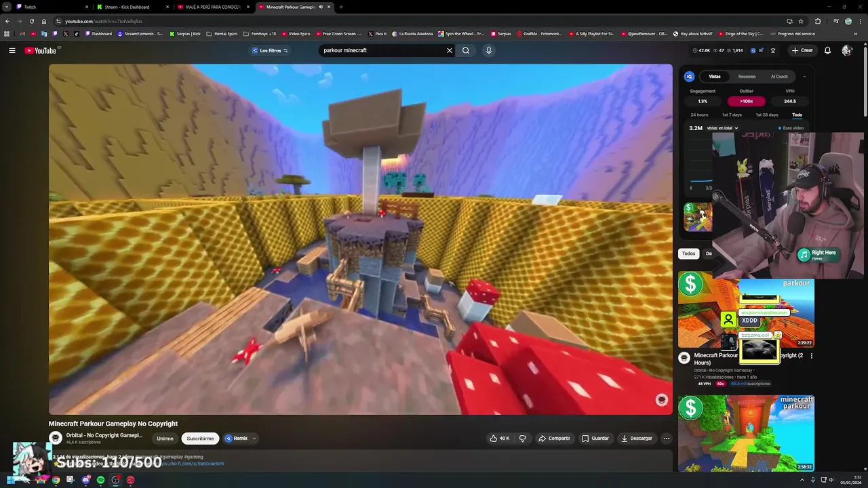Open the more actions three-dot menu under the video

coord(666,439)
